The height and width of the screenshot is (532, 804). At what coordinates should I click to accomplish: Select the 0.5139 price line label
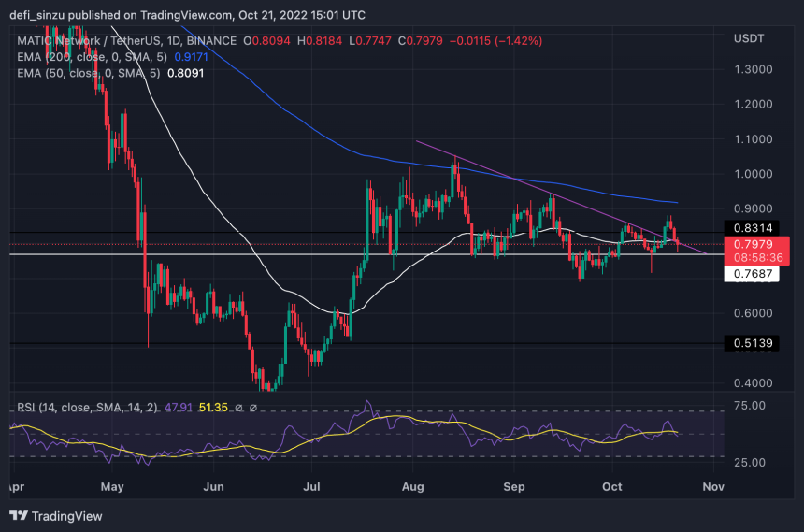coord(752,343)
